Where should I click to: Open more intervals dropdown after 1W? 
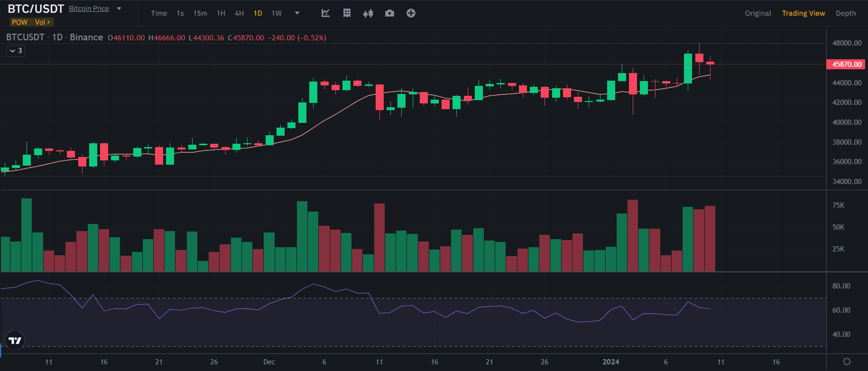click(297, 13)
